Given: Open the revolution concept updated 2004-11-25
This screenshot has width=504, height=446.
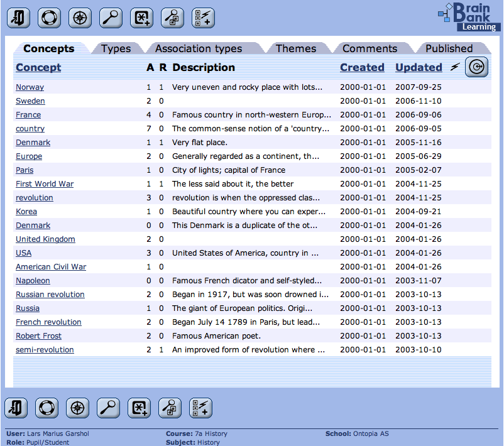Looking at the screenshot, I should pyautogui.click(x=35, y=198).
